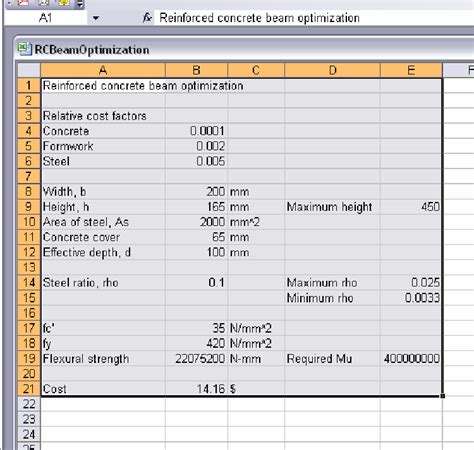The image size is (474, 450).
Task: Select the fy value 420
Action: point(197,343)
